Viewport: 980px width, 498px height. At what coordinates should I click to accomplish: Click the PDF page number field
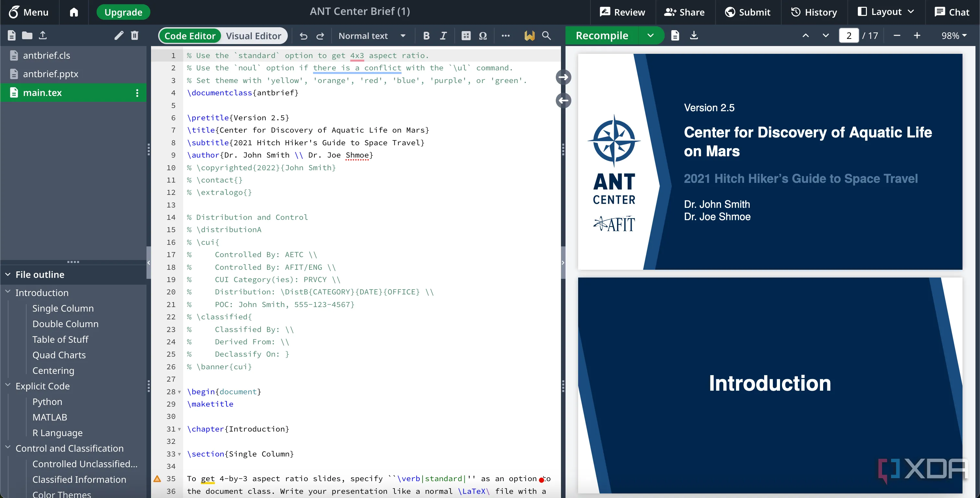tap(849, 36)
